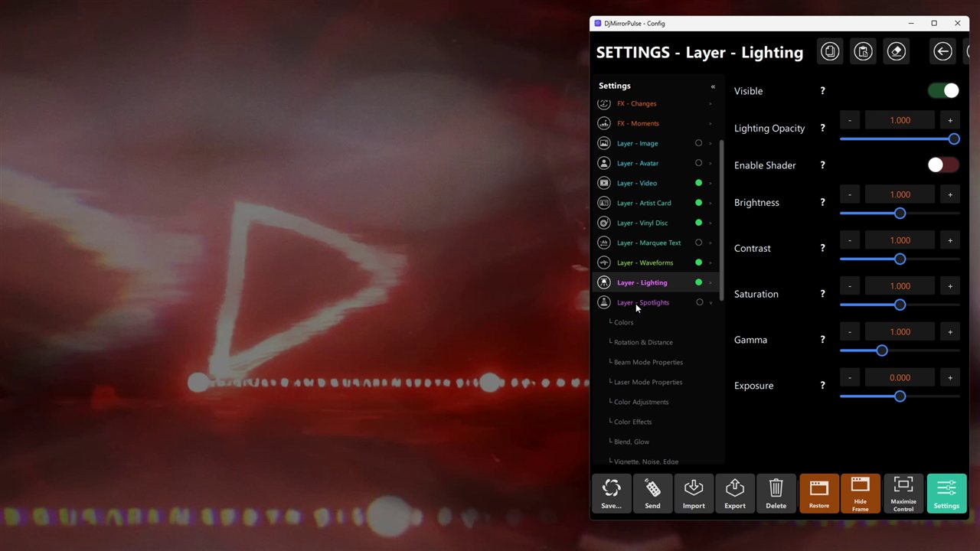Screen dimensions: 980x551
Task: Click the Export button
Action: [735, 494]
